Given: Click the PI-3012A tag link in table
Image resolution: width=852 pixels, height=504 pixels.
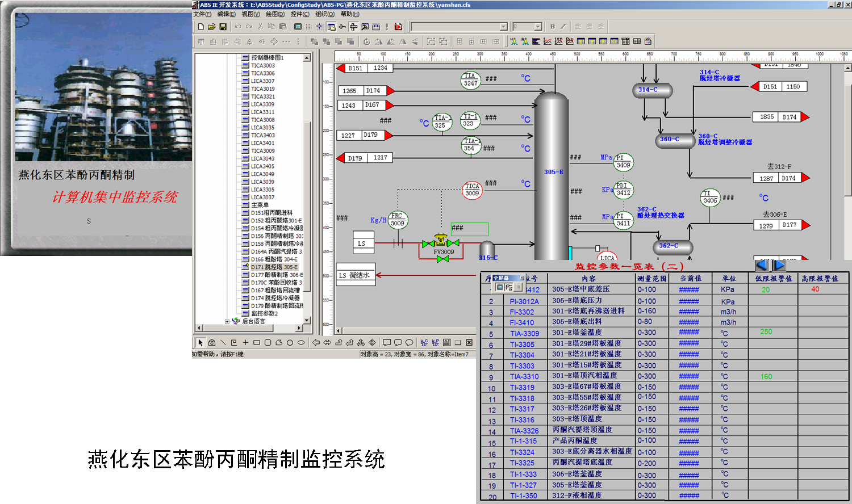Looking at the screenshot, I should coord(524,301).
